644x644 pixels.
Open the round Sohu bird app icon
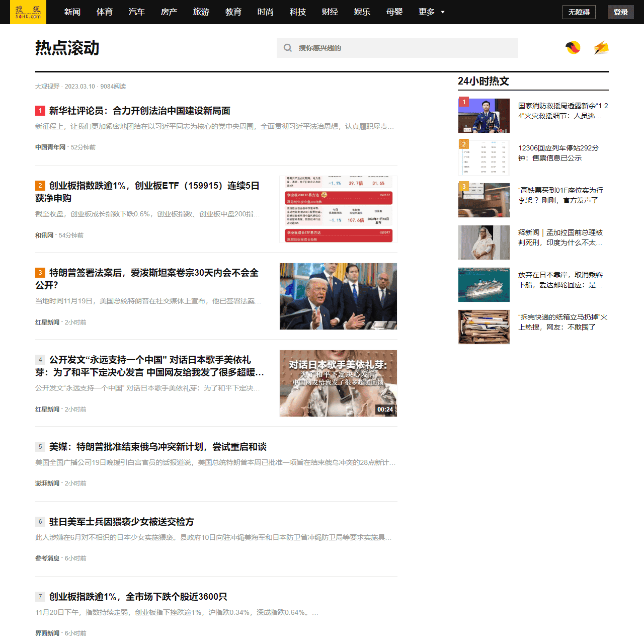[x=573, y=48]
